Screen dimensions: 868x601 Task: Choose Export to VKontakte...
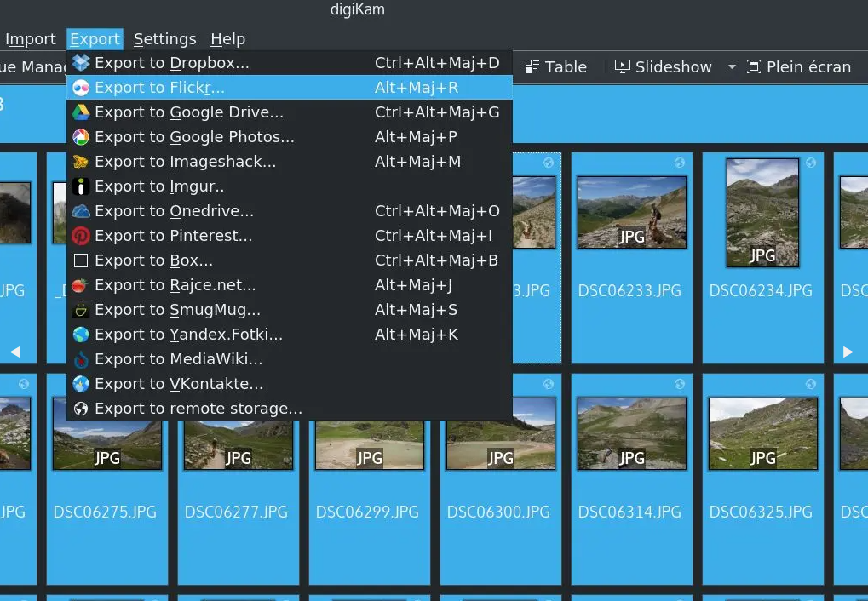pos(290,384)
